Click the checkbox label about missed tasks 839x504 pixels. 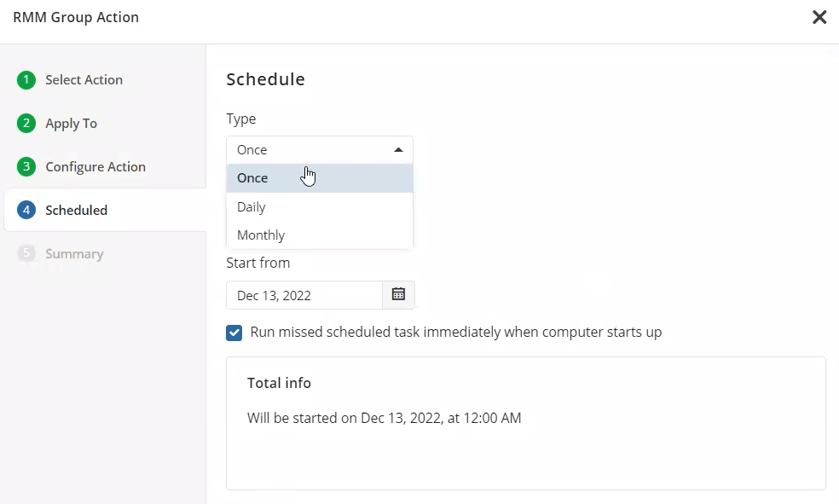coord(455,333)
